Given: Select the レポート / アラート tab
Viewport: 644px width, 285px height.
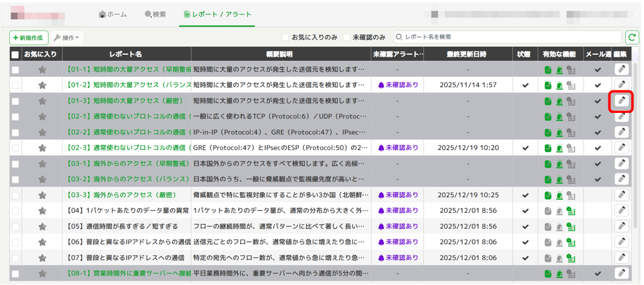Looking at the screenshot, I should [x=218, y=14].
